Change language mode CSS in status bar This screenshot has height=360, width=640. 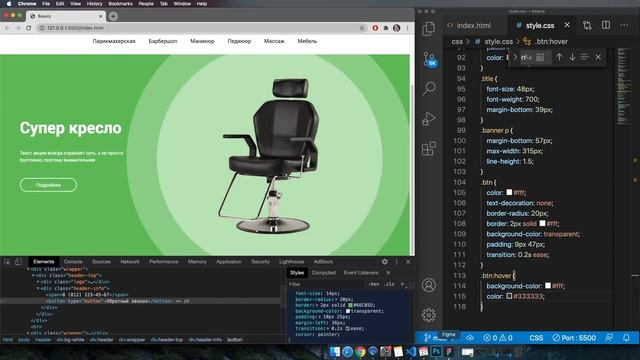pyautogui.click(x=536, y=338)
